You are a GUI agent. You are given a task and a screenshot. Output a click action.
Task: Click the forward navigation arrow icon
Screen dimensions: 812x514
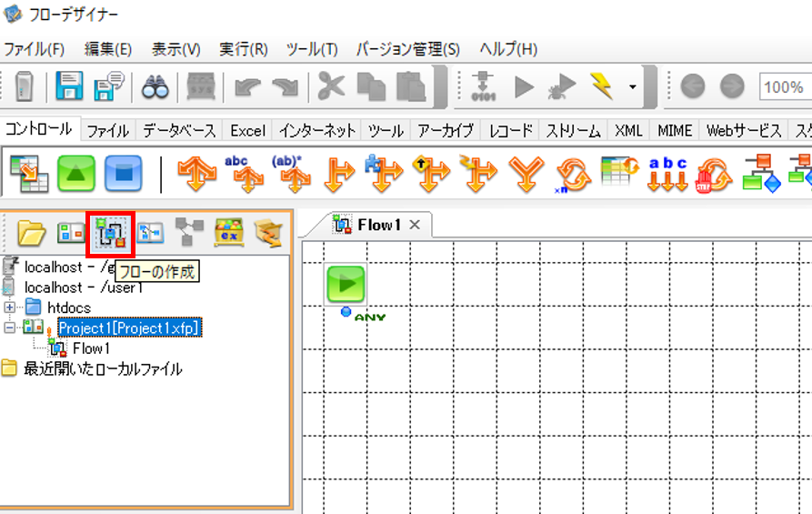pyautogui.click(x=732, y=86)
